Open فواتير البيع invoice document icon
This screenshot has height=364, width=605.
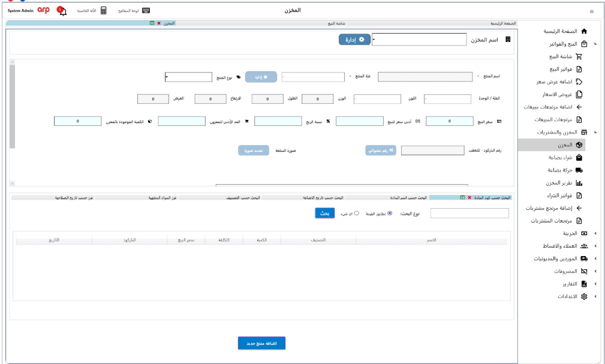tap(579, 69)
